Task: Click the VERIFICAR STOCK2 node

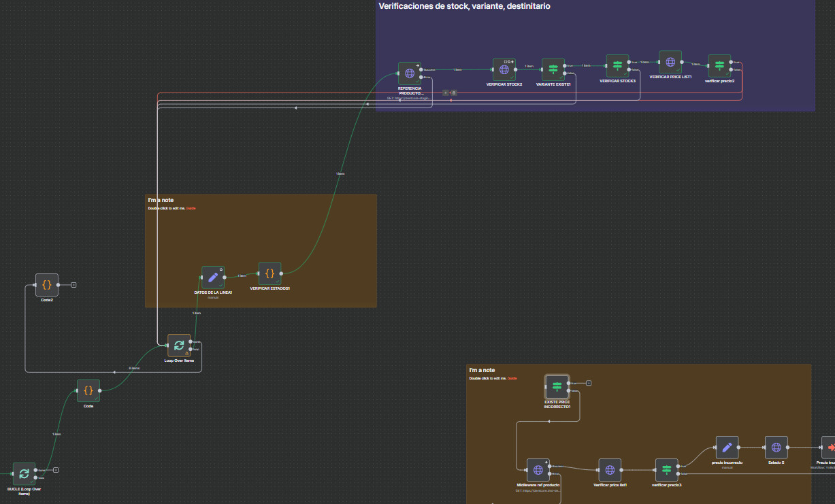Action: tap(504, 69)
